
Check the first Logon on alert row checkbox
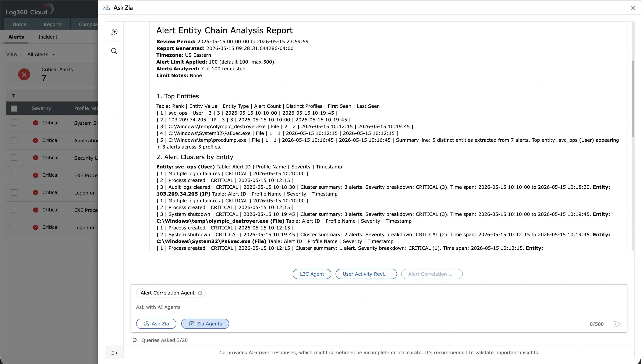14,193
